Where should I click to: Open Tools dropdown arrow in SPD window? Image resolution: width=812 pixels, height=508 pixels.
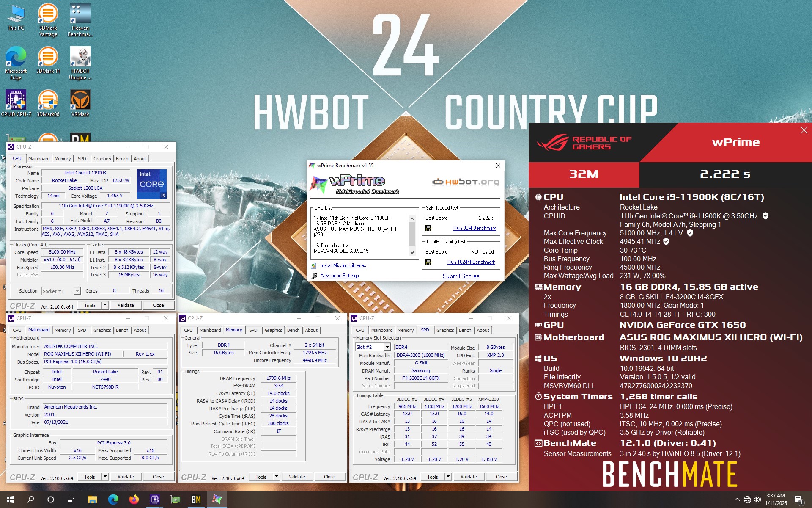(448, 477)
